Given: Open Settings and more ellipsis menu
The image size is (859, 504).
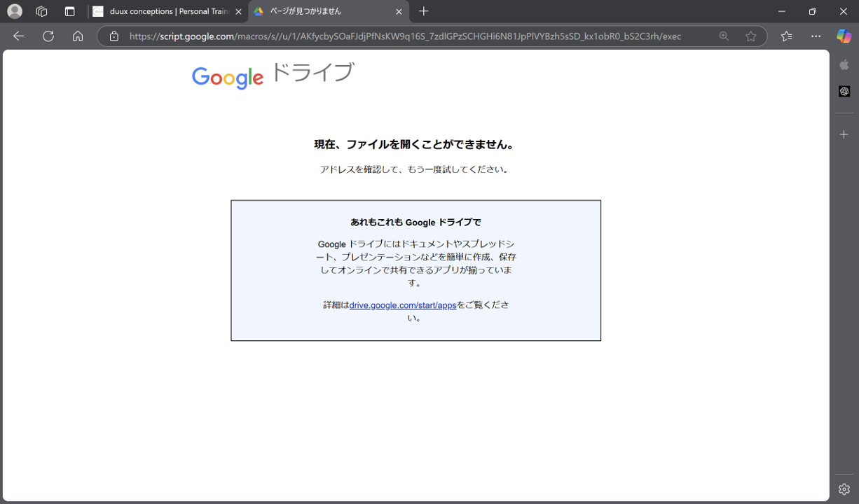Looking at the screenshot, I should [816, 36].
